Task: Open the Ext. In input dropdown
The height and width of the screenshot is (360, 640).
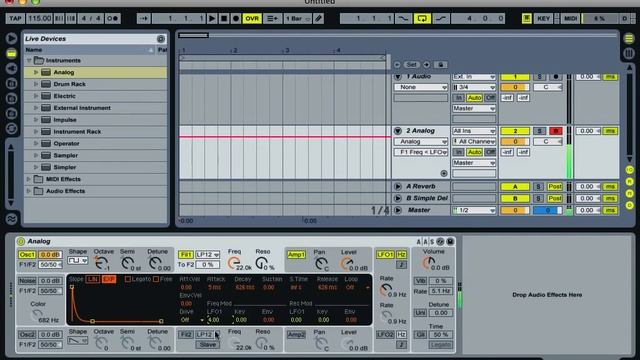Action: [474, 77]
